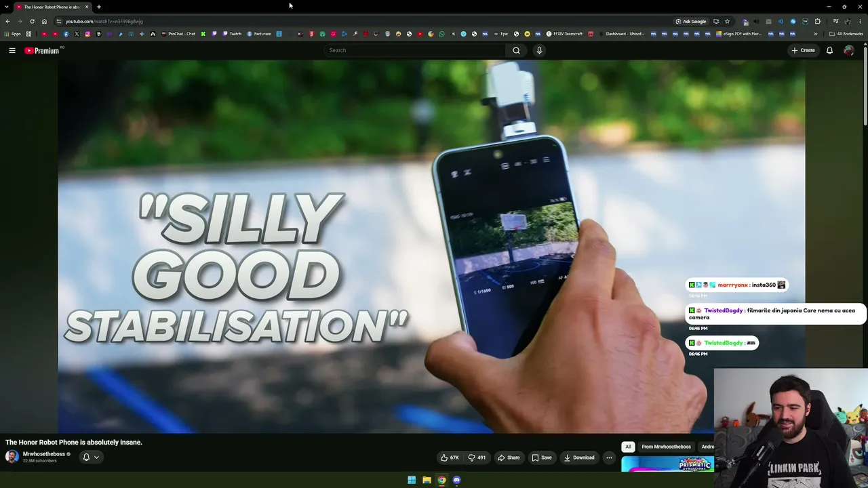The image size is (868, 488).
Task: Open FFXIV Teamcraft bookmark
Action: 564,34
